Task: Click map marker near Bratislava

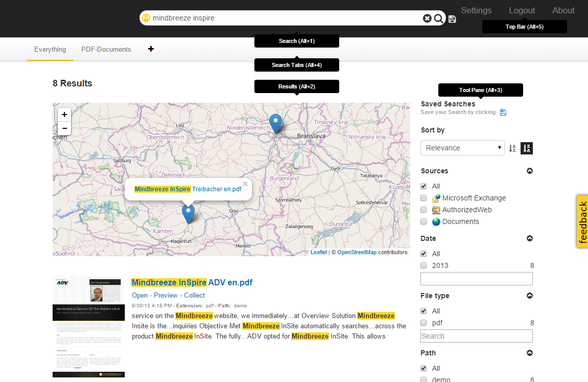Action: (x=276, y=123)
